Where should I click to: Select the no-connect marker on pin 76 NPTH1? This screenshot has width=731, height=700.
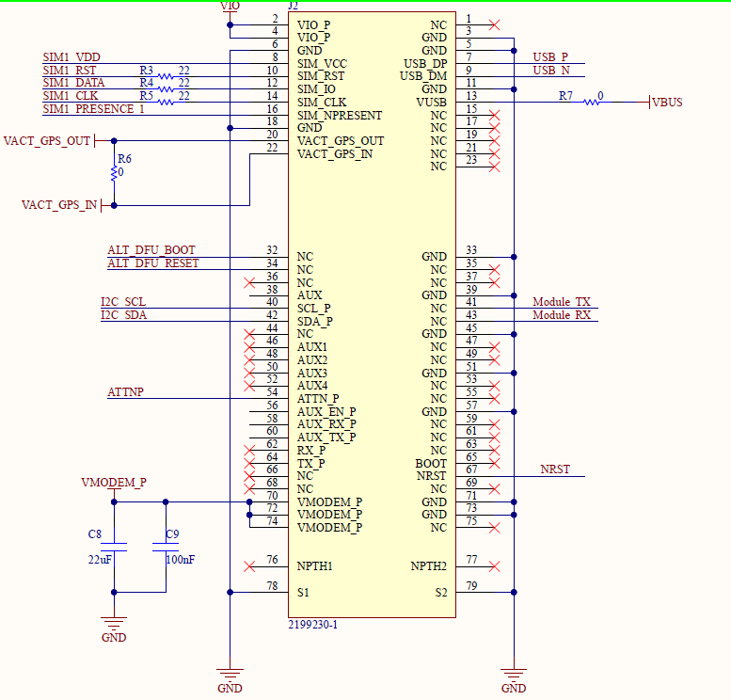click(x=249, y=566)
